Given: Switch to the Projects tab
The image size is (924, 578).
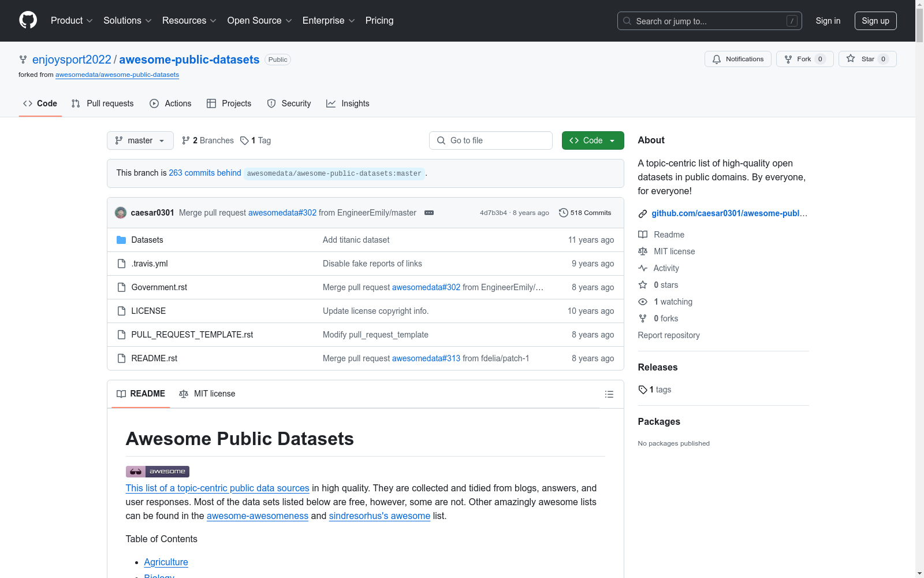Looking at the screenshot, I should (229, 103).
